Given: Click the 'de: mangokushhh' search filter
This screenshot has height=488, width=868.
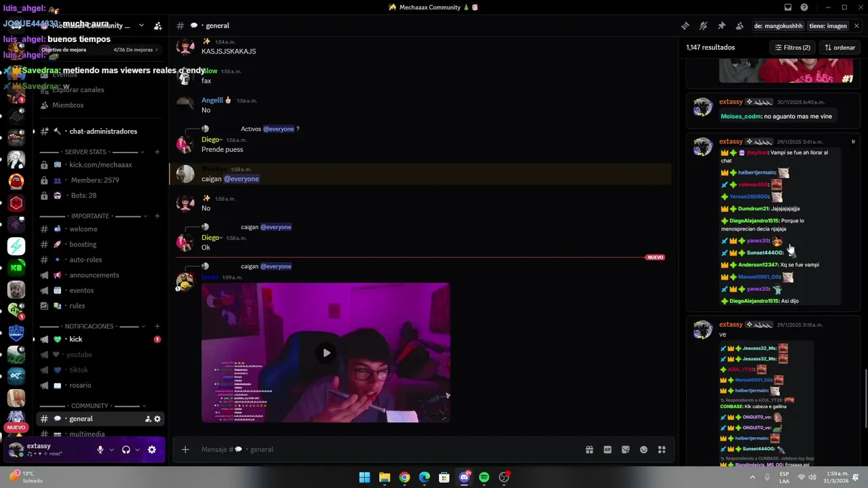Looking at the screenshot, I should 778,26.
